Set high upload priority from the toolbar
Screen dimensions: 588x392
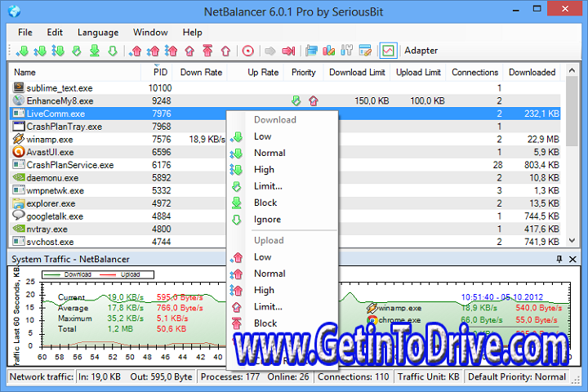pyautogui.click(x=171, y=51)
